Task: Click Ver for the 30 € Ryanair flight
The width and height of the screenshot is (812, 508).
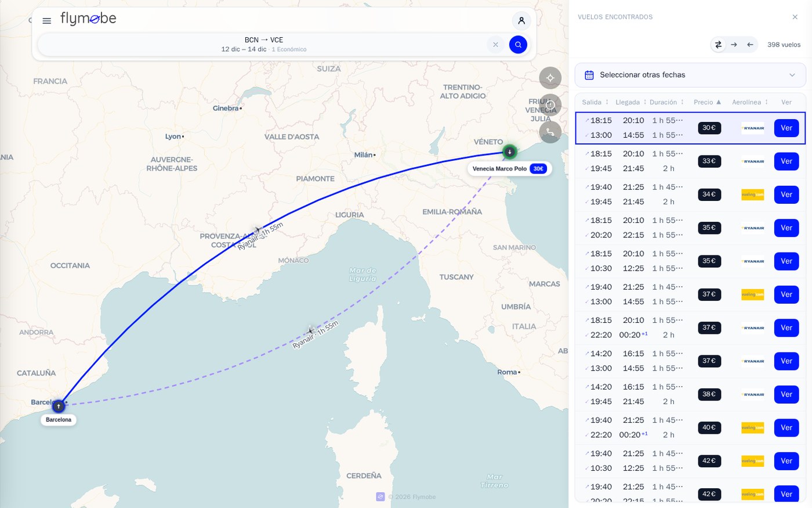Action: point(786,128)
